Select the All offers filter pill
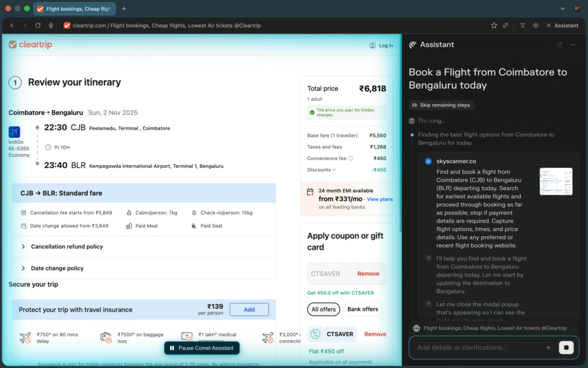 [323, 309]
